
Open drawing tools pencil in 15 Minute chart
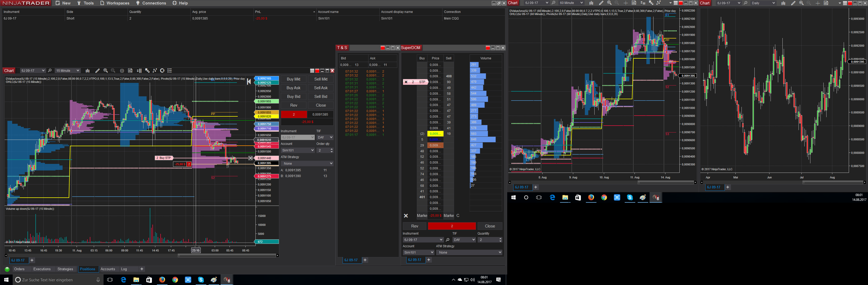(x=97, y=71)
